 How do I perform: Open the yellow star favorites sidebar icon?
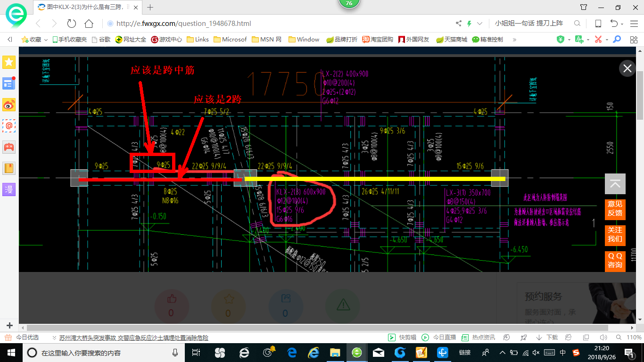[9, 62]
